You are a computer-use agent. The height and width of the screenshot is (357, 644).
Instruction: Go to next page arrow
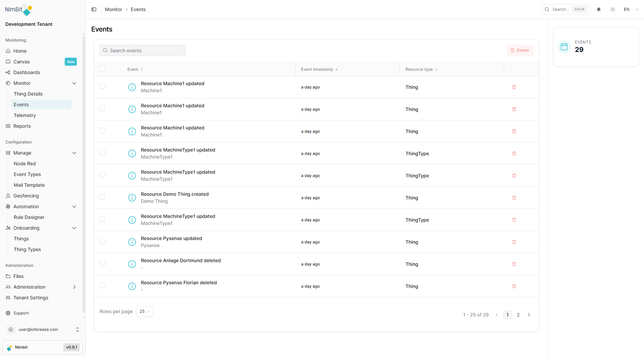(529, 315)
